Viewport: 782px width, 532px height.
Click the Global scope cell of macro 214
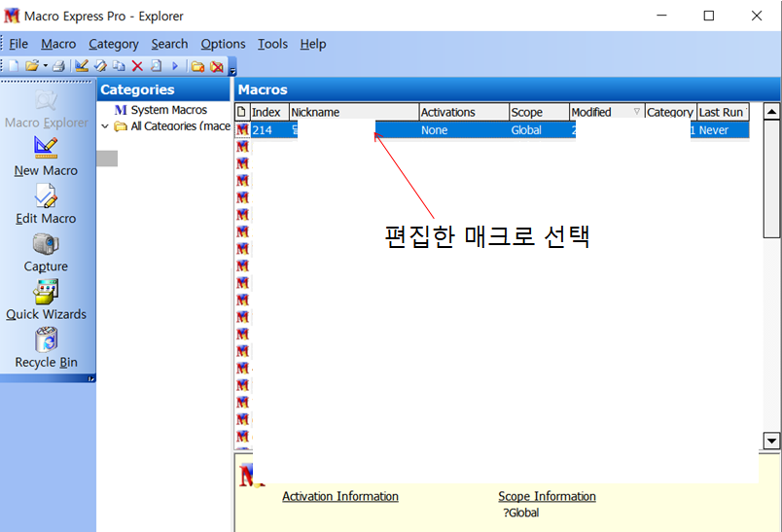point(526,130)
